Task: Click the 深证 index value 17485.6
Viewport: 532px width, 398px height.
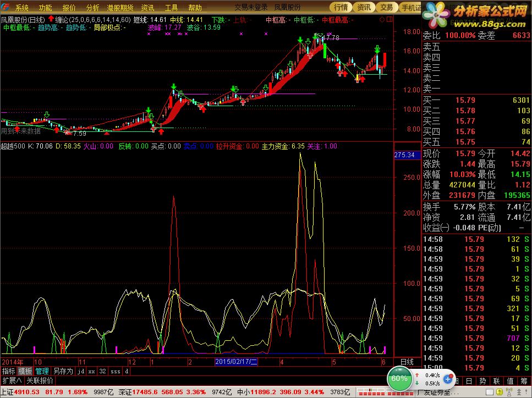Action: pos(145,393)
